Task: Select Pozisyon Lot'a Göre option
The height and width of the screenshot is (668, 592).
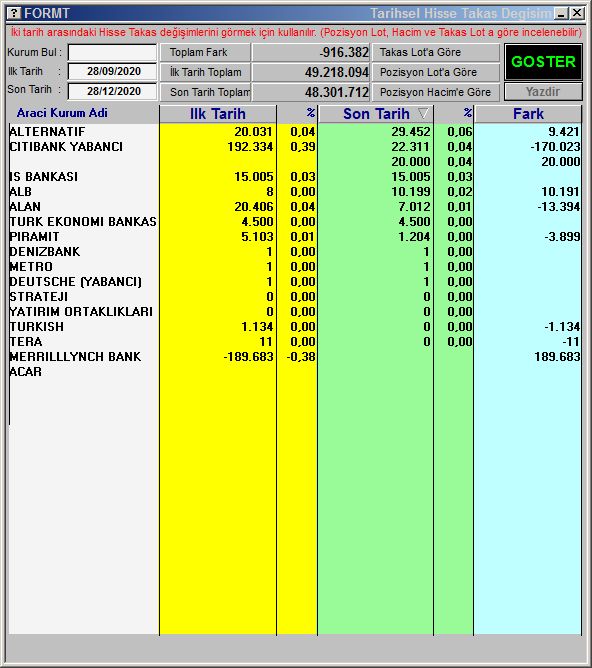Action: point(436,72)
